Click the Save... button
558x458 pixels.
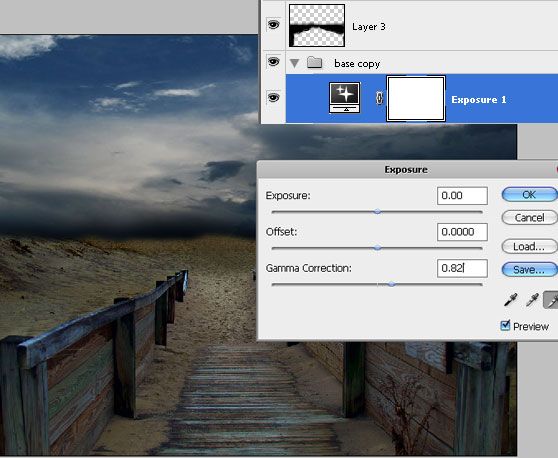pyautogui.click(x=529, y=269)
